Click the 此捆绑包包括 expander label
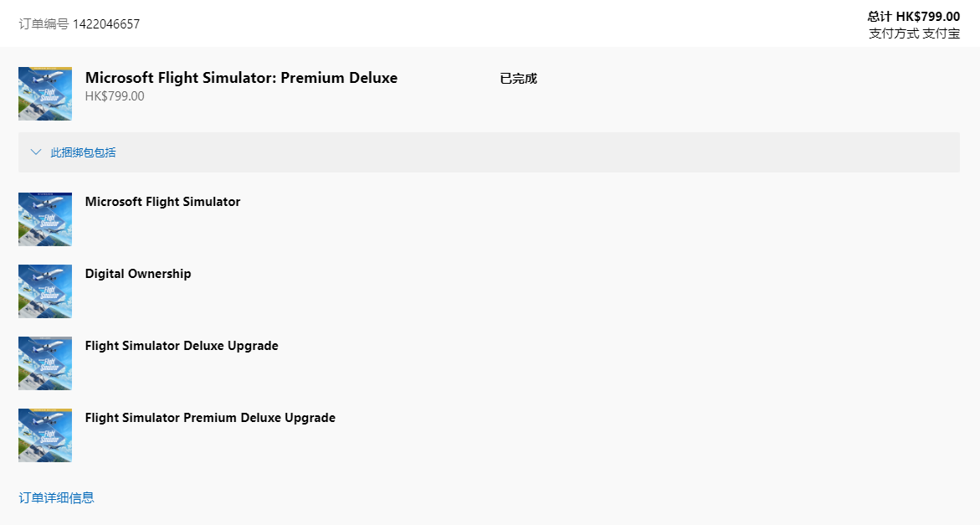 (x=83, y=152)
